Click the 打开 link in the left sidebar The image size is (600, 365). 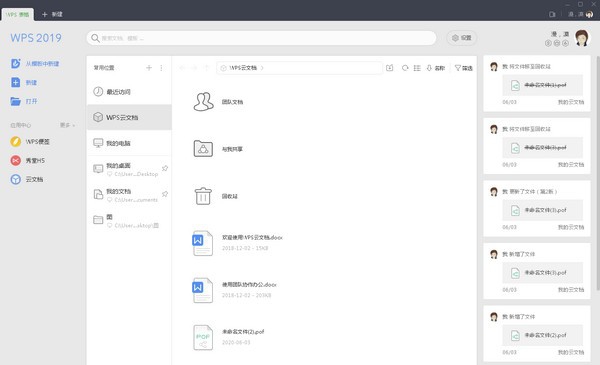click(31, 101)
